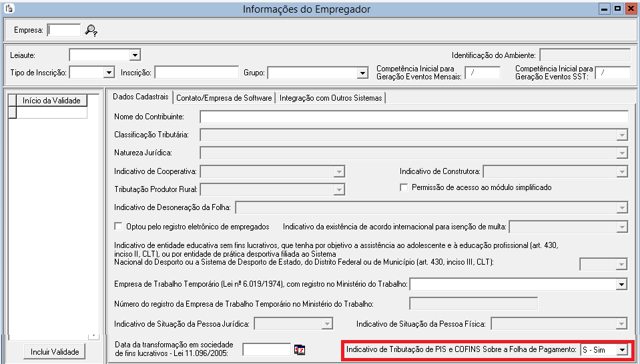640x364 pixels.
Task: Click the data da transformação date field
Action: click(x=266, y=349)
